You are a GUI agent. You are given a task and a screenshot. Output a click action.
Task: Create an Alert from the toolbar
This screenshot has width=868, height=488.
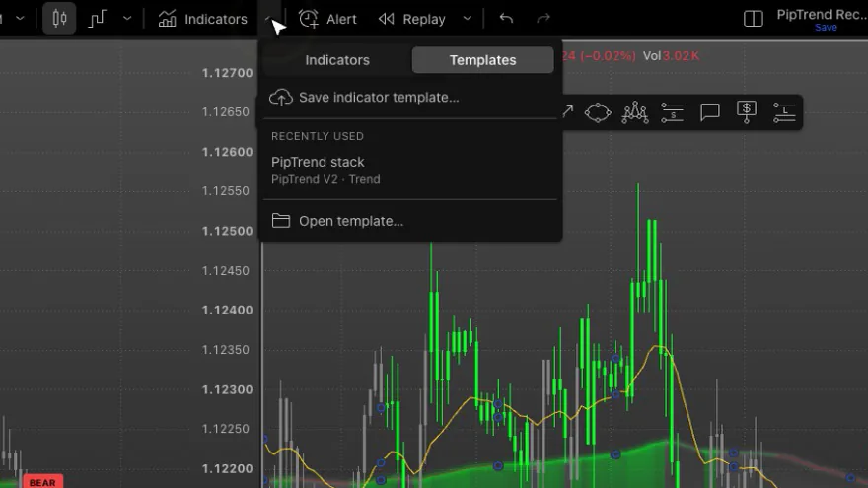coord(327,19)
